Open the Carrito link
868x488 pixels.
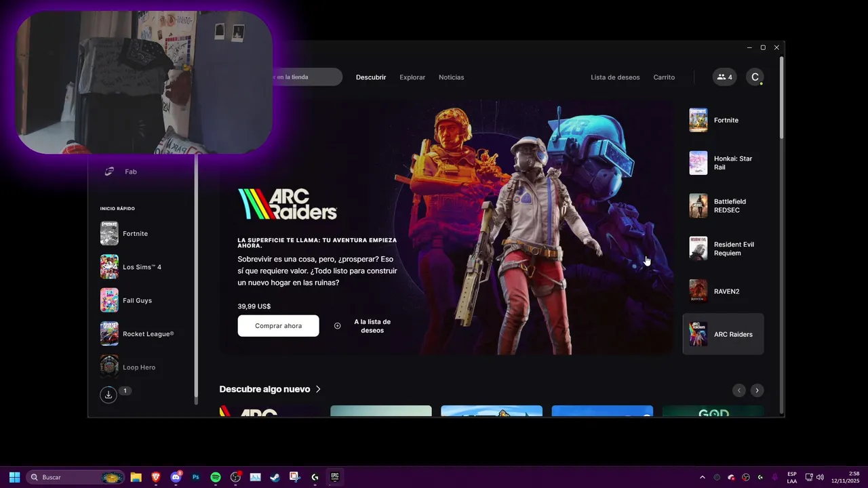point(664,77)
